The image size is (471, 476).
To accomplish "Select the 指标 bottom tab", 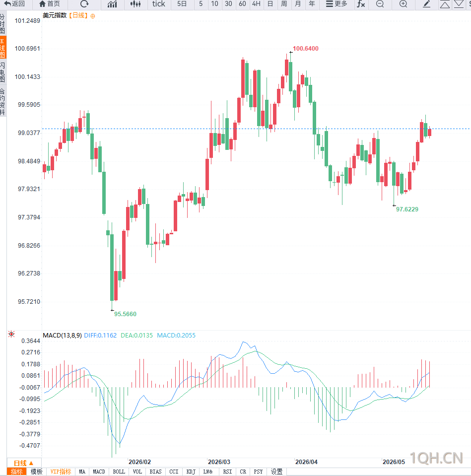I will point(17,472).
